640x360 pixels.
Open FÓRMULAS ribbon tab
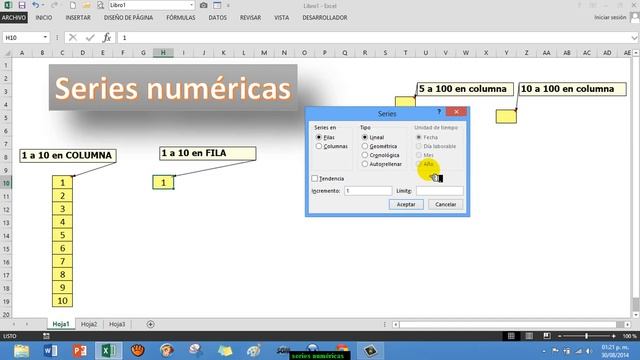(x=181, y=18)
